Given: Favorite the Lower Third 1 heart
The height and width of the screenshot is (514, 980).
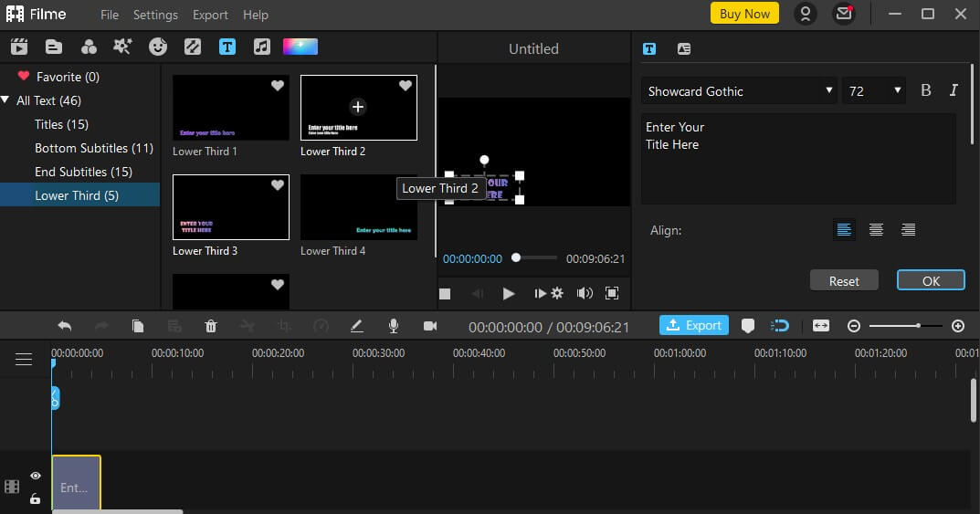Looking at the screenshot, I should coord(278,86).
